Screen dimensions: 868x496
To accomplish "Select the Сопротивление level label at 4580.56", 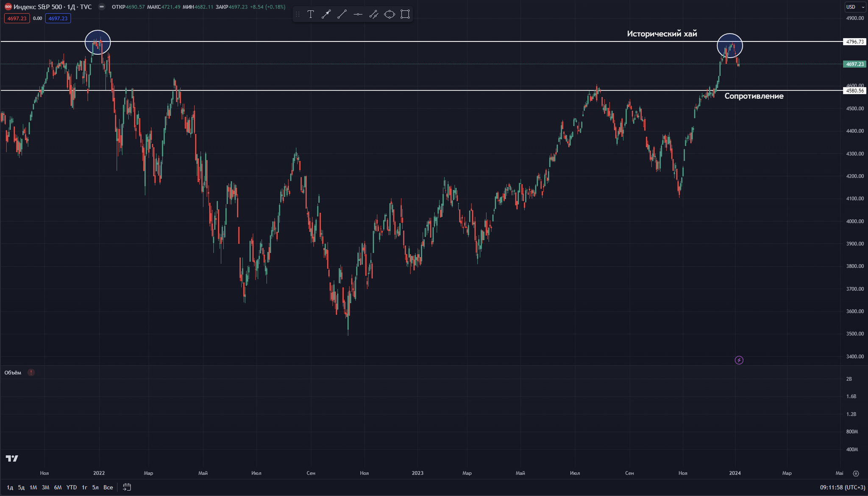I will pos(754,96).
